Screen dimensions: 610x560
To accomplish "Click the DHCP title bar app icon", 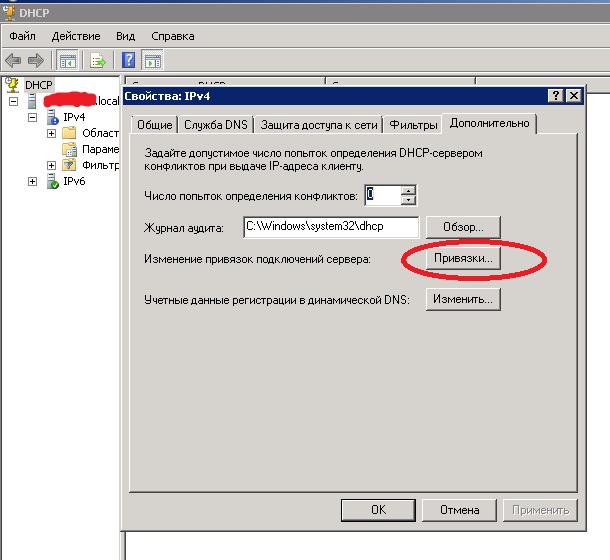I will 9,13.
